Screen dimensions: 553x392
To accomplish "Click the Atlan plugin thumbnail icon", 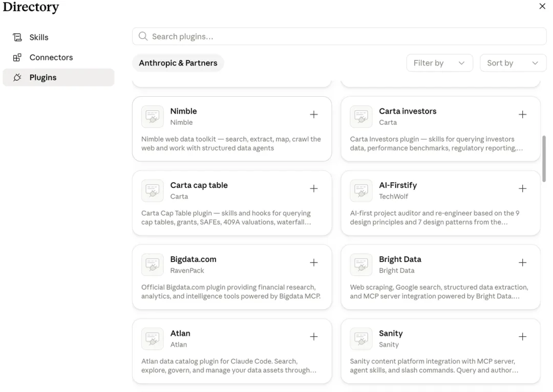I will pyautogui.click(x=153, y=338).
